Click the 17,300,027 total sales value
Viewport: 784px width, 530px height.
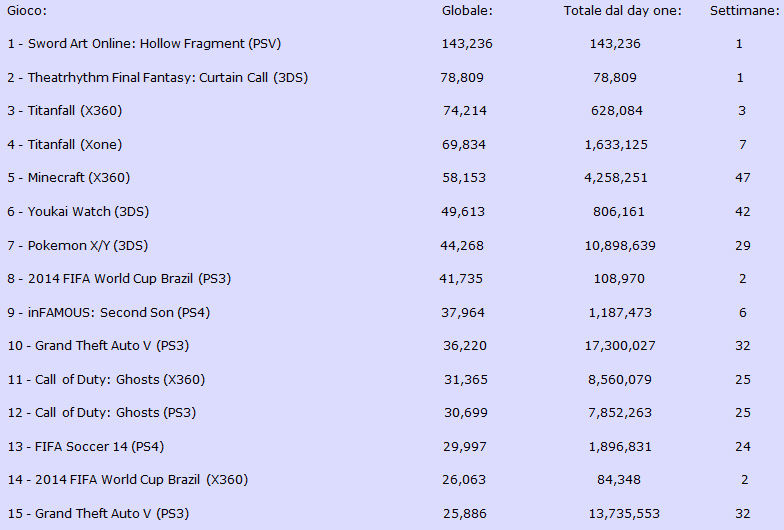pyautogui.click(x=620, y=346)
